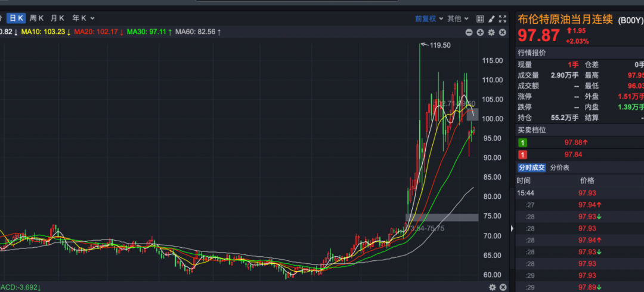Viewport: 644px width, 292px height.
Task: Switch to the 分价表 tab
Action: (x=560, y=168)
